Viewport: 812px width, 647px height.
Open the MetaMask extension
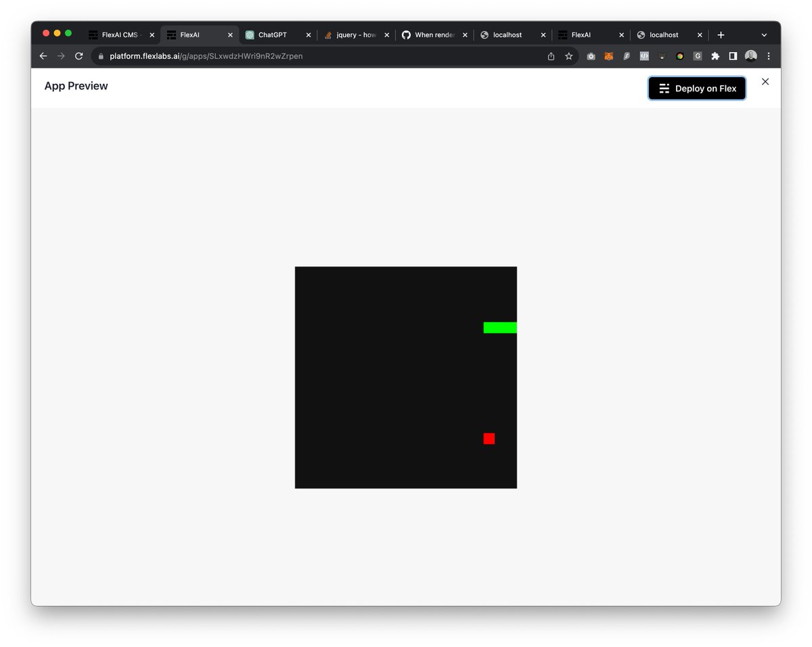pyautogui.click(x=608, y=56)
